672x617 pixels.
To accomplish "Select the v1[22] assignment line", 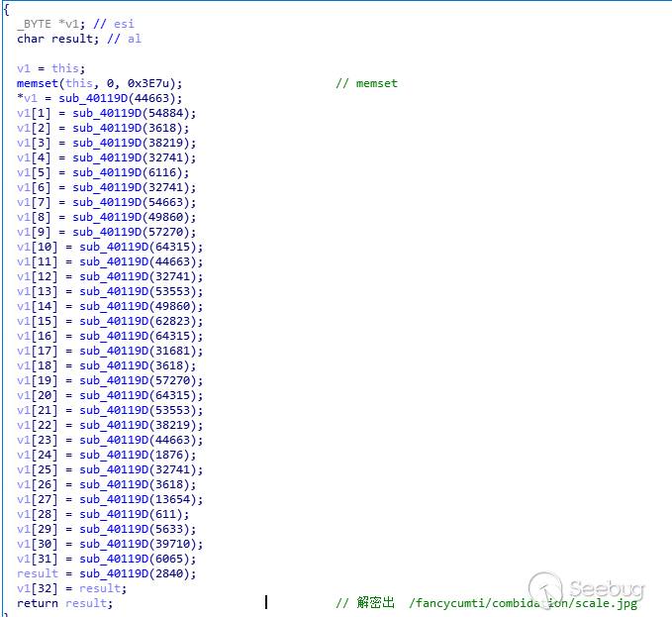I will pyautogui.click(x=110, y=425).
